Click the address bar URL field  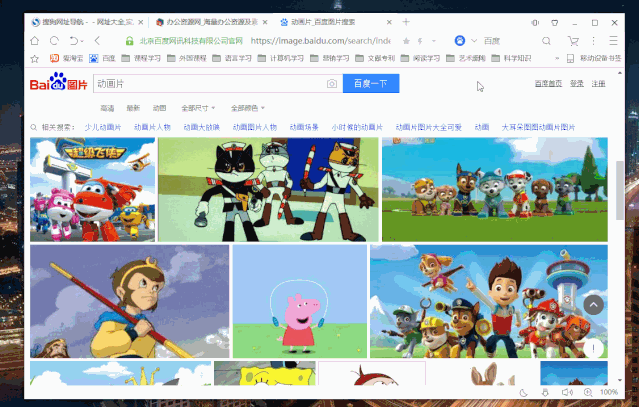click(x=320, y=41)
